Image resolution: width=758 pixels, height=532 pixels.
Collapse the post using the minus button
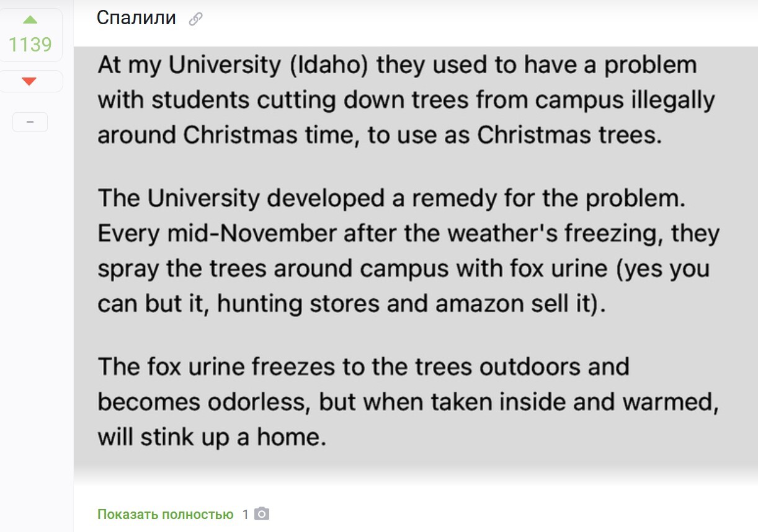pos(30,122)
